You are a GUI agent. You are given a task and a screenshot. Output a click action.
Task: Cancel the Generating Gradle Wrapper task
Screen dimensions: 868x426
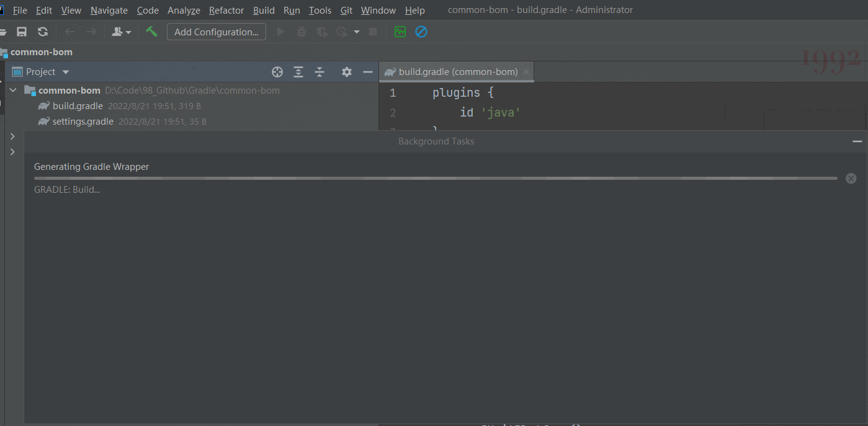tap(851, 178)
